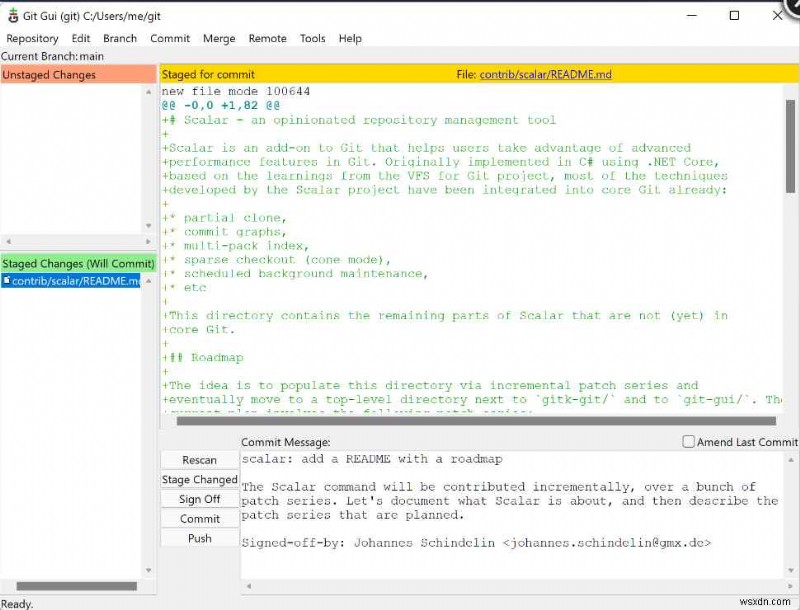Click the staged list horizontal scrollbar
Viewport: 800px width, 610px height.
[77, 586]
